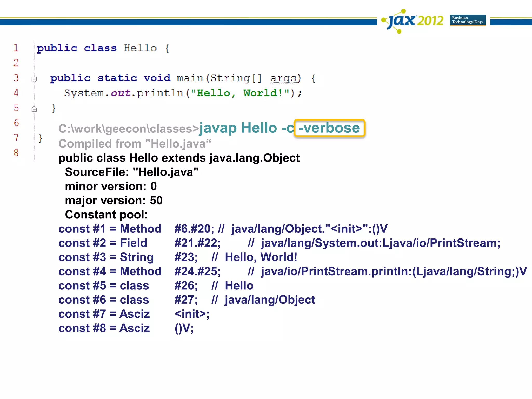Click the const #1 = Method entry
Viewport: 532px width, 399px height.
(110, 229)
